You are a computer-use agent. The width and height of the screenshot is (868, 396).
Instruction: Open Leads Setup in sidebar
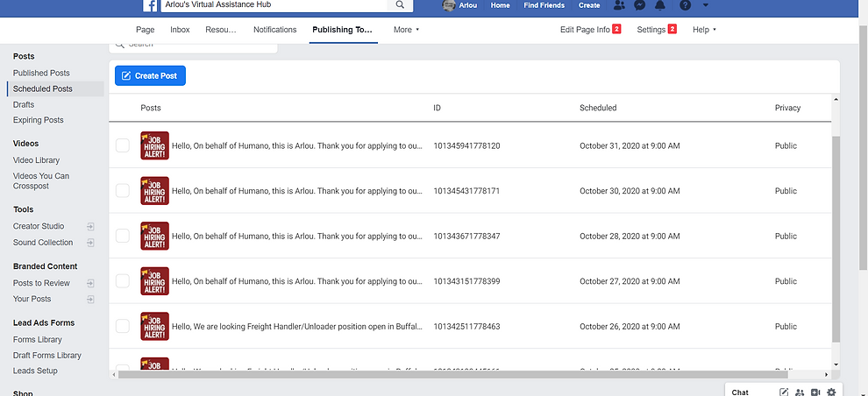click(35, 371)
